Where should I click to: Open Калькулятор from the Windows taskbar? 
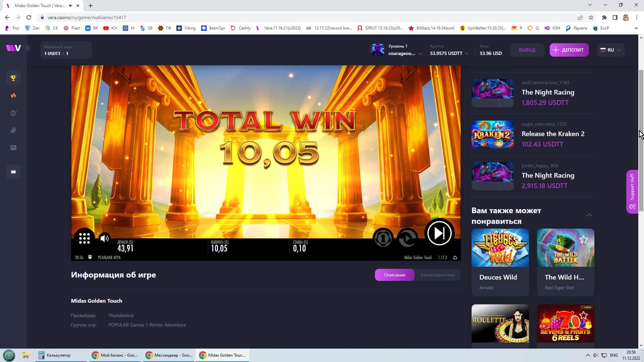point(58,355)
